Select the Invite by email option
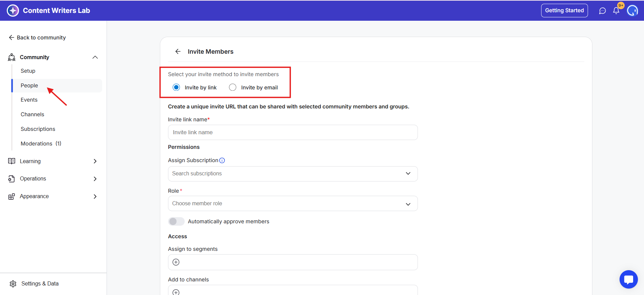Screen dimensions: 644x295 tap(233, 87)
